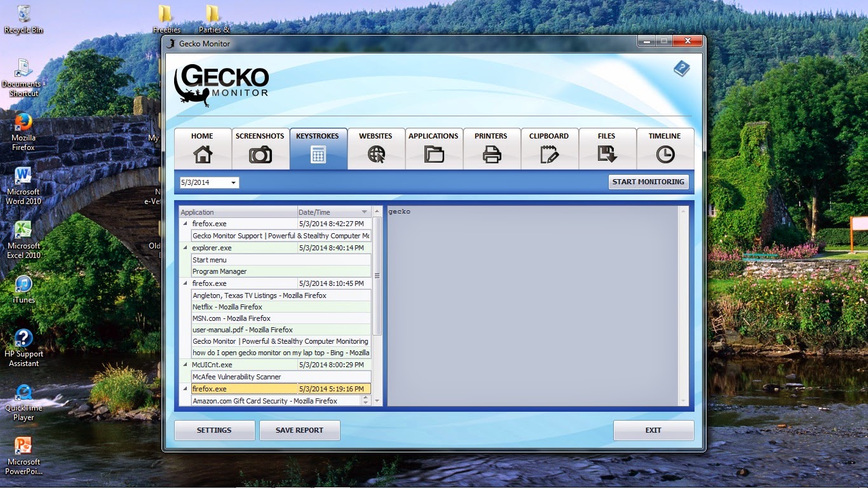
Task: Select the "Start menu" row
Action: [x=281, y=260]
